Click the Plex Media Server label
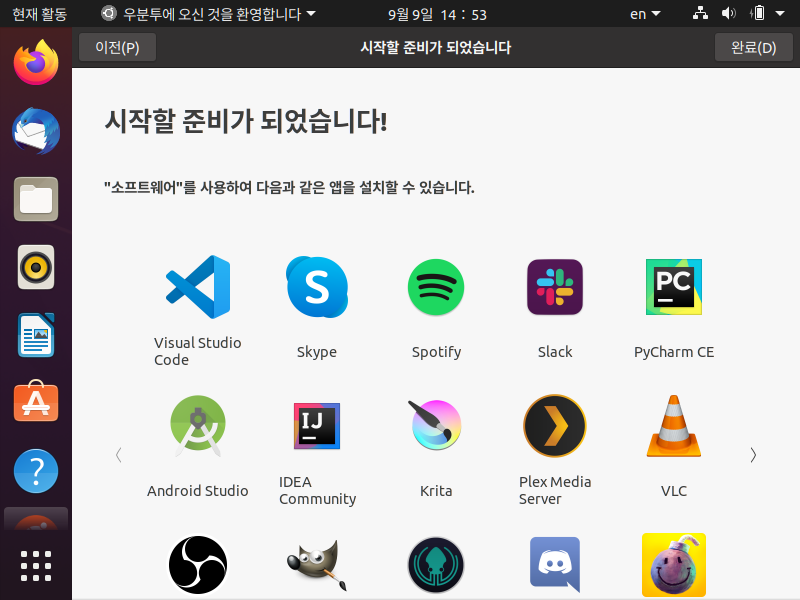This screenshot has height=600, width=800. (555, 490)
